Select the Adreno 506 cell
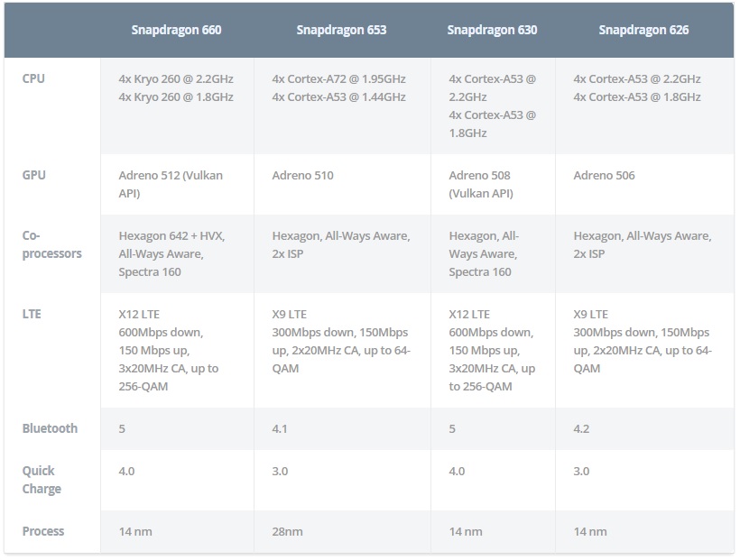Screen dimensions: 740x560 click(644, 185)
